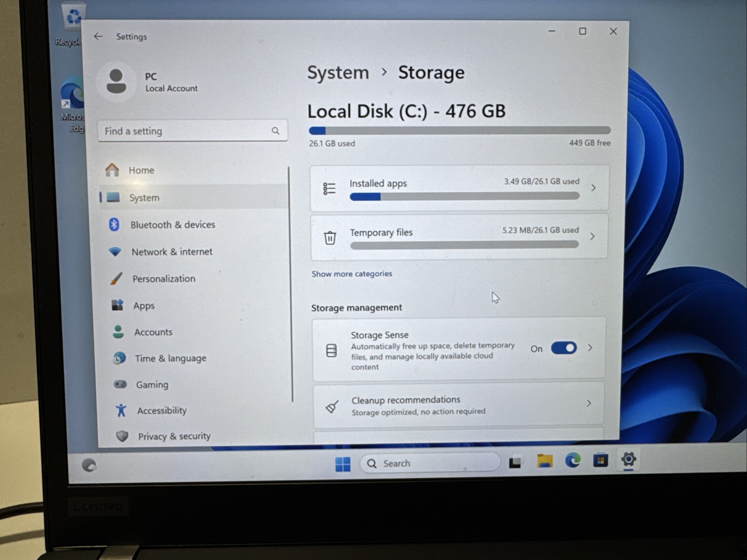This screenshot has width=747, height=560.
Task: Turn off the Storage Sense toggle
Action: tap(564, 348)
